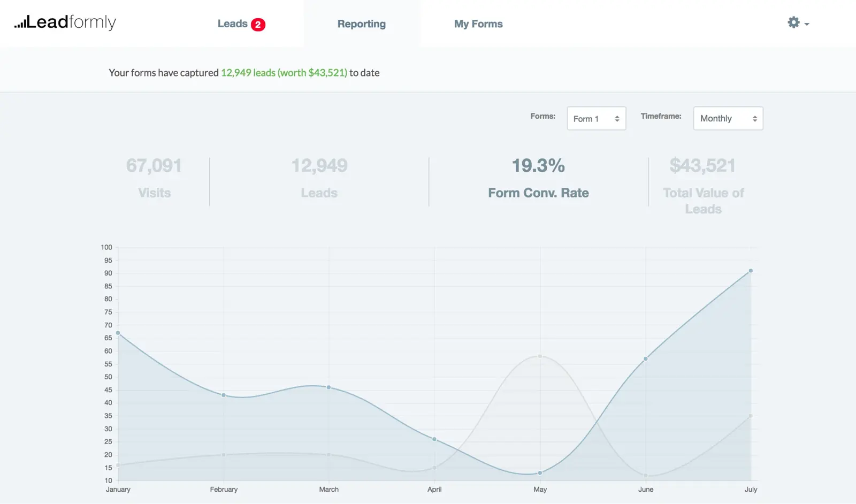Click the green 12,949 leads link
The height and width of the screenshot is (504, 856).
tap(248, 73)
